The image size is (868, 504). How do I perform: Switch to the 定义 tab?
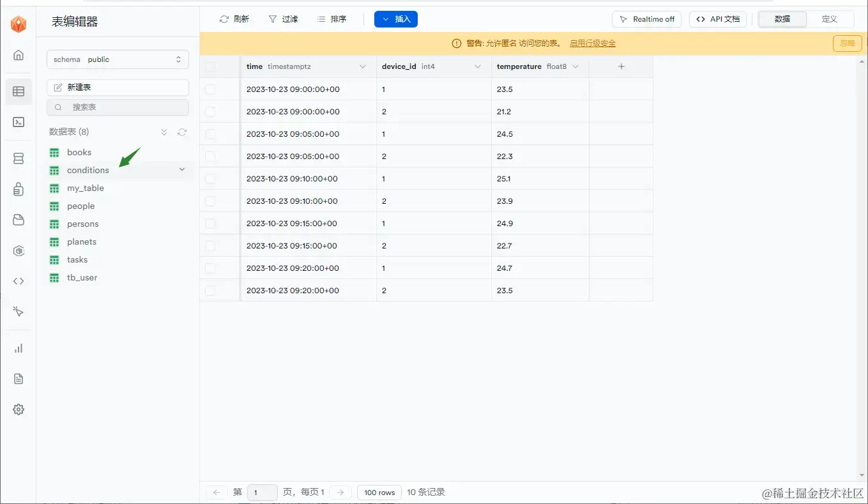[830, 19]
